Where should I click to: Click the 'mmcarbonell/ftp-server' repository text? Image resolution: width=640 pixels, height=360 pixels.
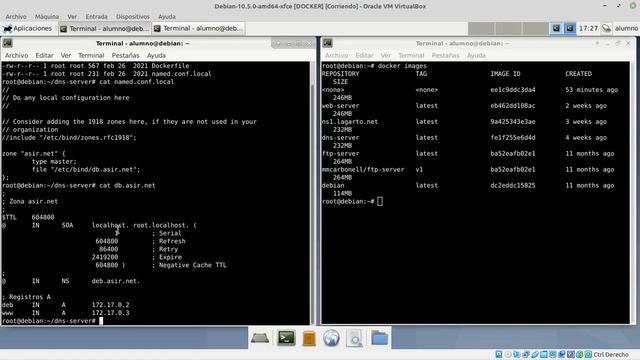(363, 169)
